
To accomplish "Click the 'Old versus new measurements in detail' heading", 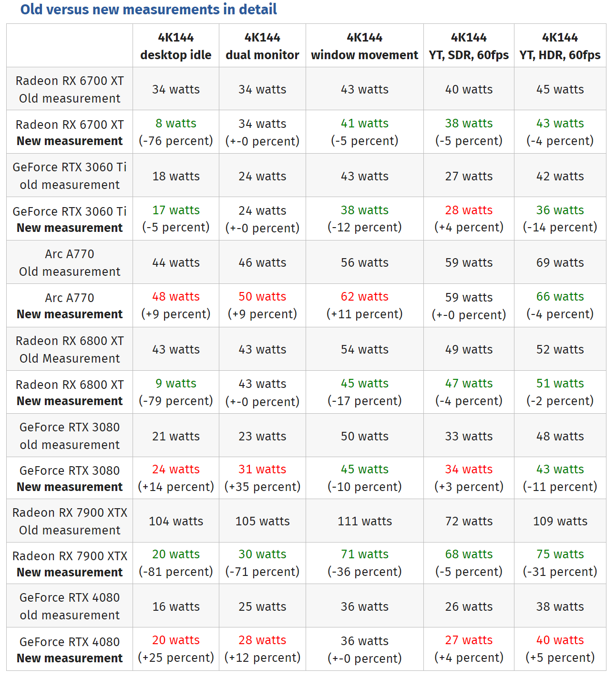I will point(148,9).
